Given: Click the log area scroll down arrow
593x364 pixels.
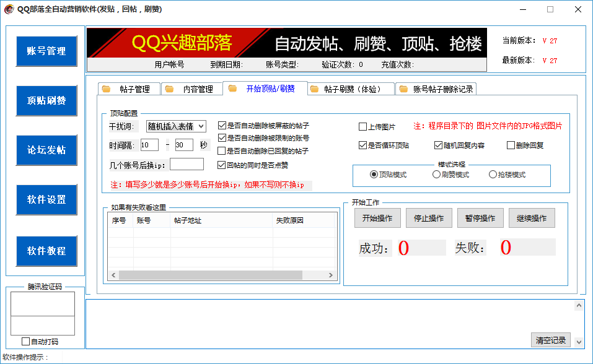Looking at the screenshot, I should [x=579, y=342].
